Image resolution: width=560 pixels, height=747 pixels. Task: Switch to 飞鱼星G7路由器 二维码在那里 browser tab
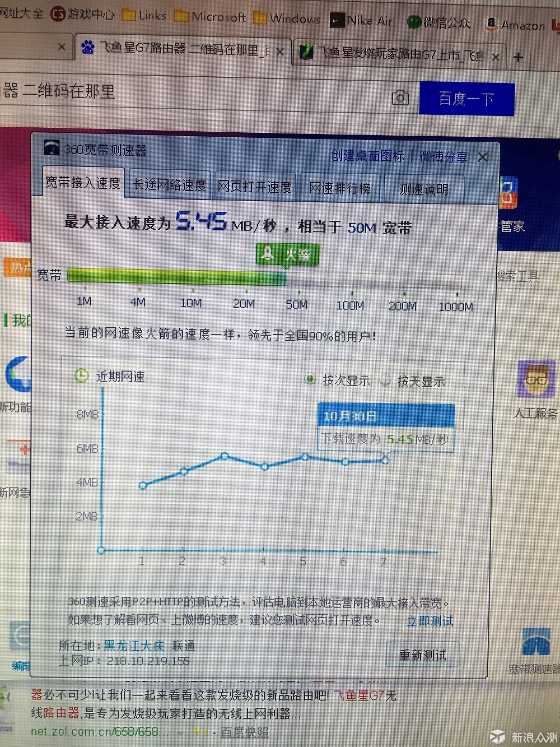pyautogui.click(x=182, y=49)
